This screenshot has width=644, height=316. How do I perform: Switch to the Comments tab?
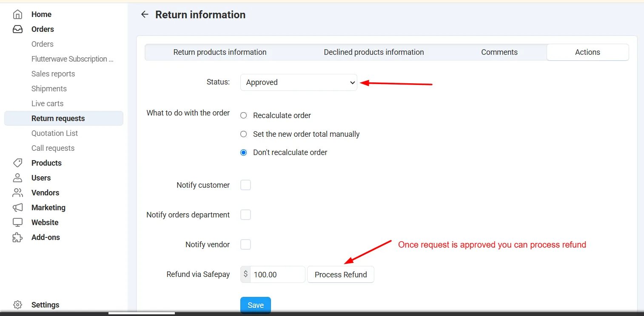pyautogui.click(x=499, y=52)
